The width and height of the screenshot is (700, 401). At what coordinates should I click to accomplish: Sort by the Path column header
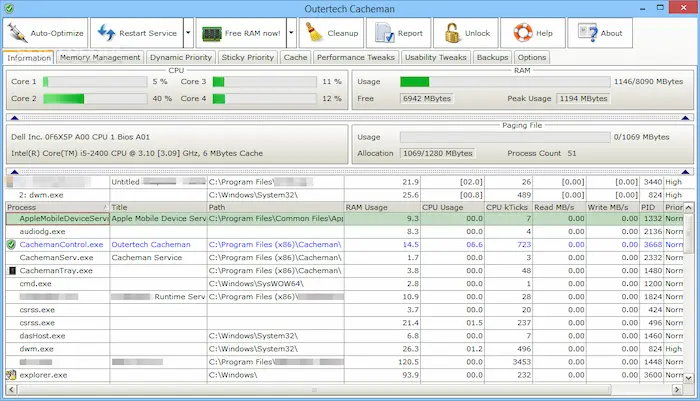[275, 207]
